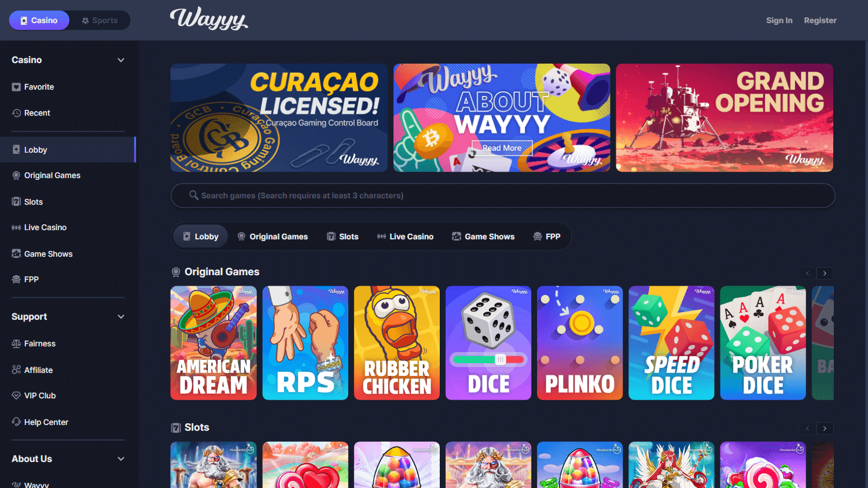Collapse the About Us sidebar section

pyautogui.click(x=121, y=459)
